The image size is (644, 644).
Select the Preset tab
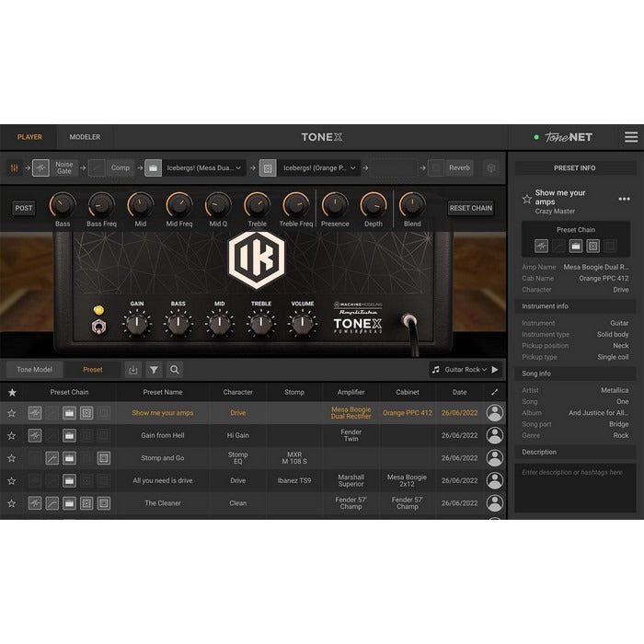[93, 370]
